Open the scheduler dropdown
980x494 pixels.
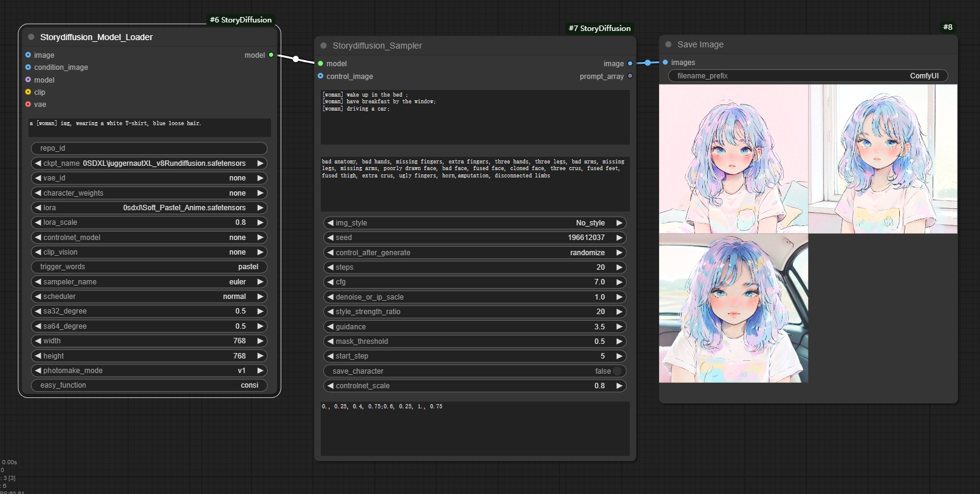tap(149, 297)
